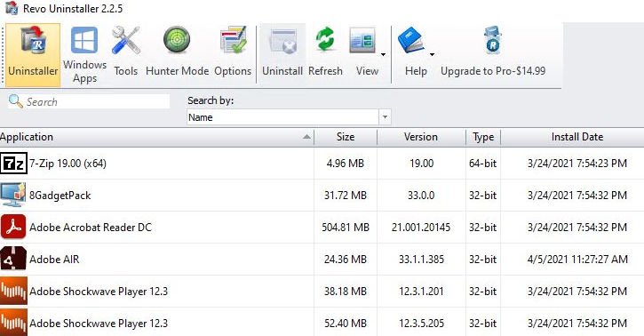
Task: Click install date 4/5/2021 11:27:27 AM
Action: 577,260
